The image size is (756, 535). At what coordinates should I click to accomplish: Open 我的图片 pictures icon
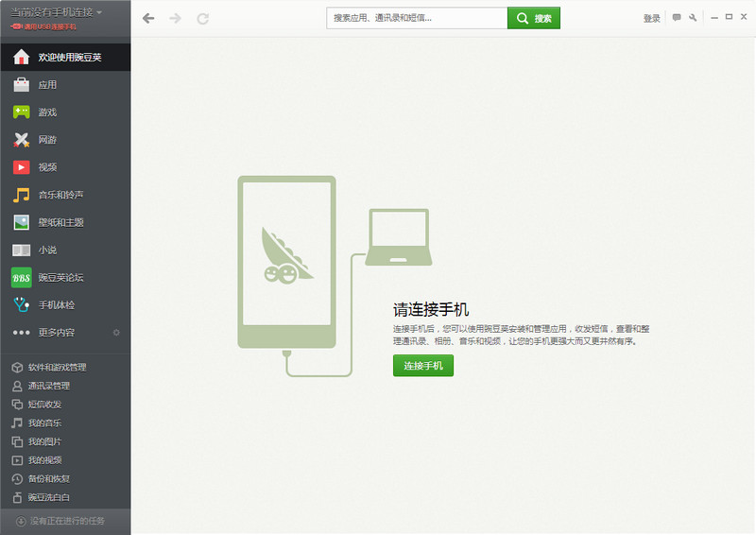(17, 441)
